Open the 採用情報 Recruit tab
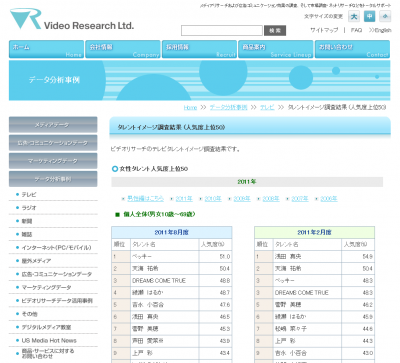This screenshot has height=363, width=400. (x=199, y=49)
